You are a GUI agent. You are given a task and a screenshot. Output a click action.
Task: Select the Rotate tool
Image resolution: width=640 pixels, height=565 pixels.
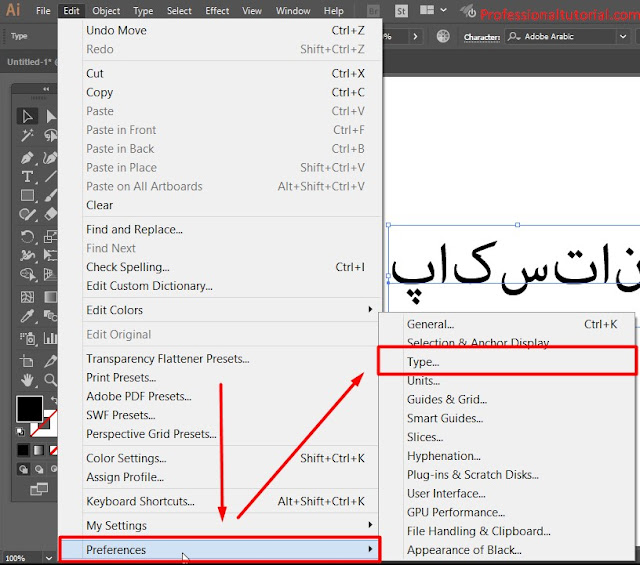click(27, 237)
